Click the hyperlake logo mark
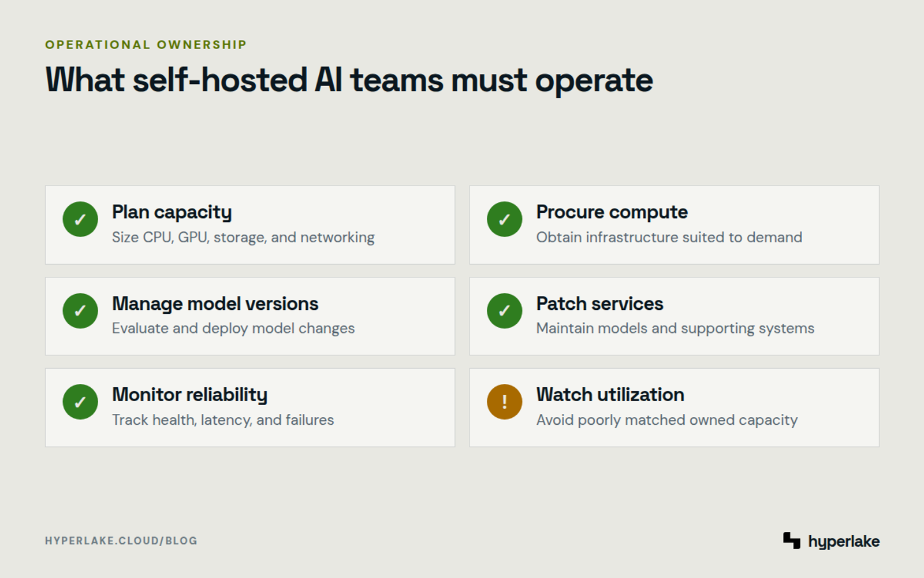This screenshot has width=924, height=578. [792, 540]
